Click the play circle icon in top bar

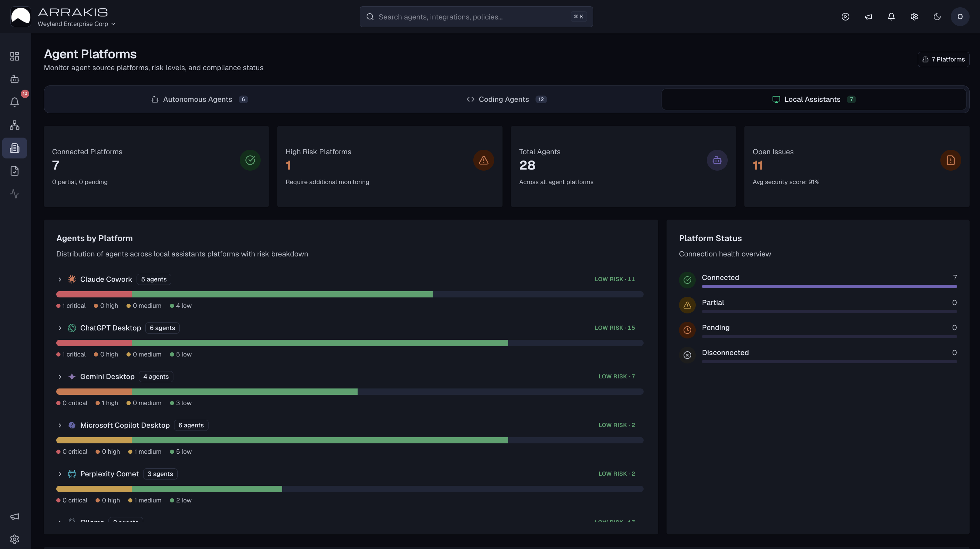[x=845, y=17]
